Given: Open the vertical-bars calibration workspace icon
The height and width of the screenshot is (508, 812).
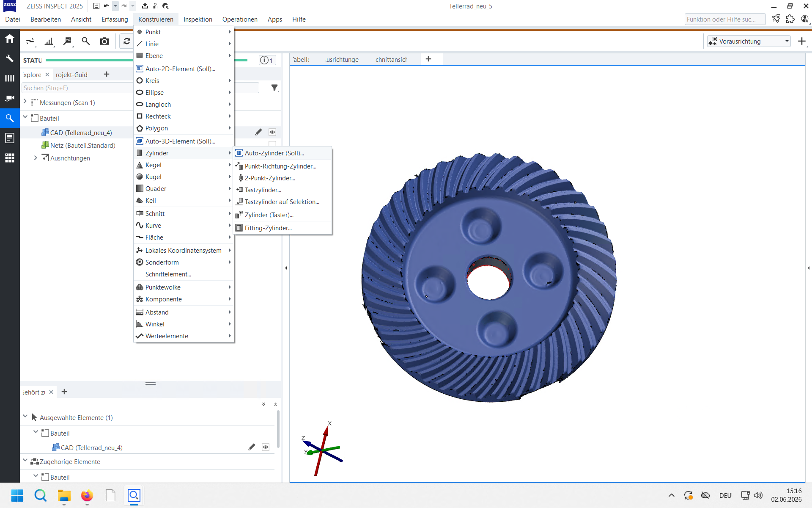Looking at the screenshot, I should 10,78.
